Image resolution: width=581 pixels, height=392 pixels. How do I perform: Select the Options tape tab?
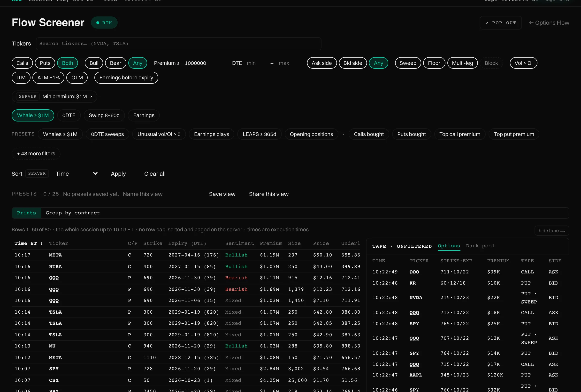[x=449, y=246]
